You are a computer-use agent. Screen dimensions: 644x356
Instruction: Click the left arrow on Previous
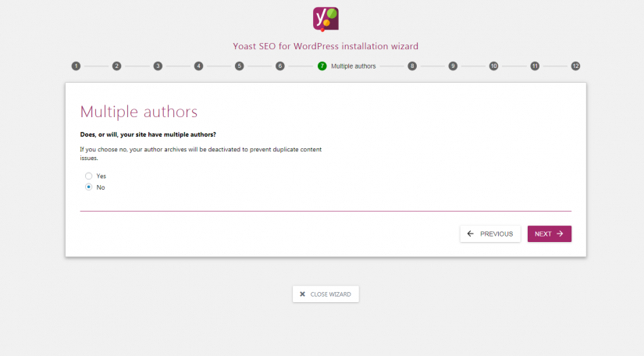[x=471, y=233]
